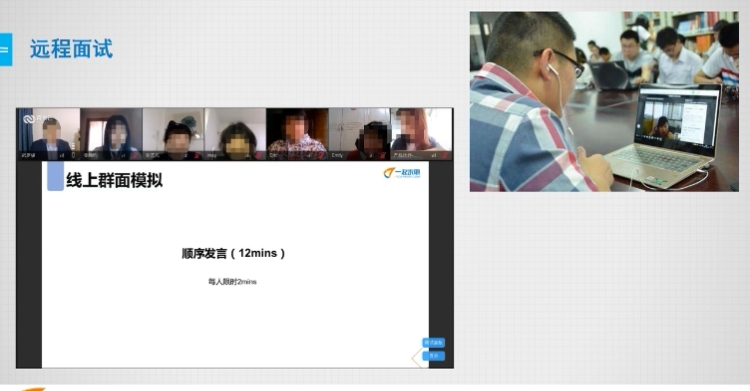This screenshot has height=391, width=750.
Task: Click the 远程面试 page title
Action: 71,49
